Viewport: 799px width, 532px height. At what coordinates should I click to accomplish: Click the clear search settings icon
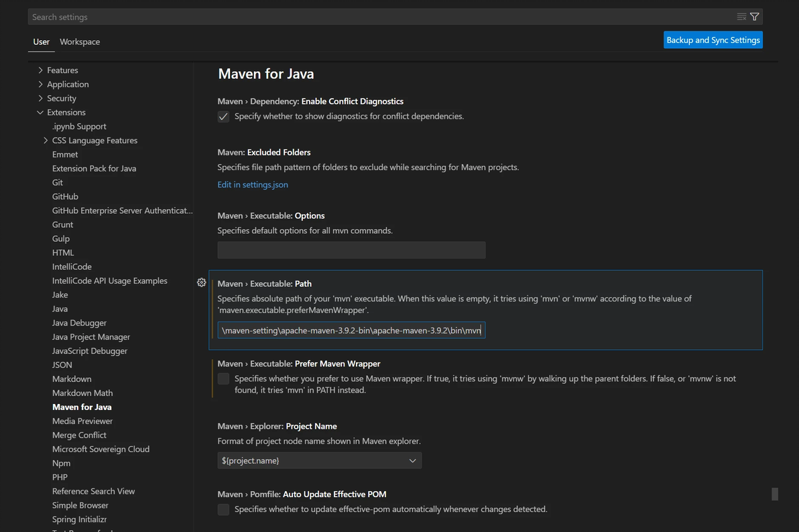point(741,17)
